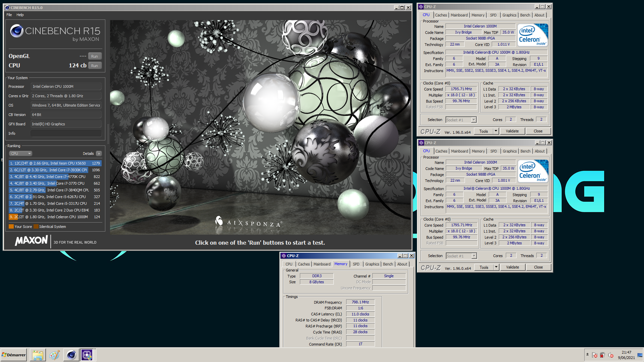The image size is (644, 362).
Task: Select ranking row Intel Xeon CPU X5650
Action: coord(55,163)
